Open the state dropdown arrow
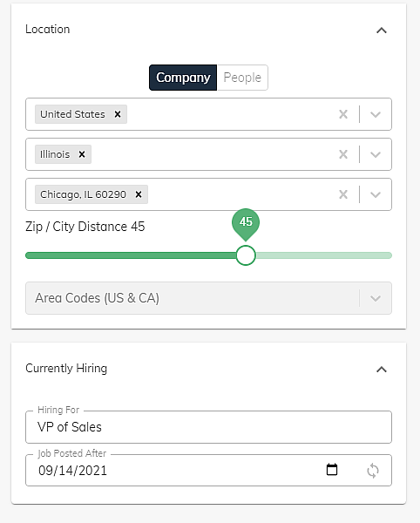Viewport: 420px width, 523px height. (x=376, y=154)
